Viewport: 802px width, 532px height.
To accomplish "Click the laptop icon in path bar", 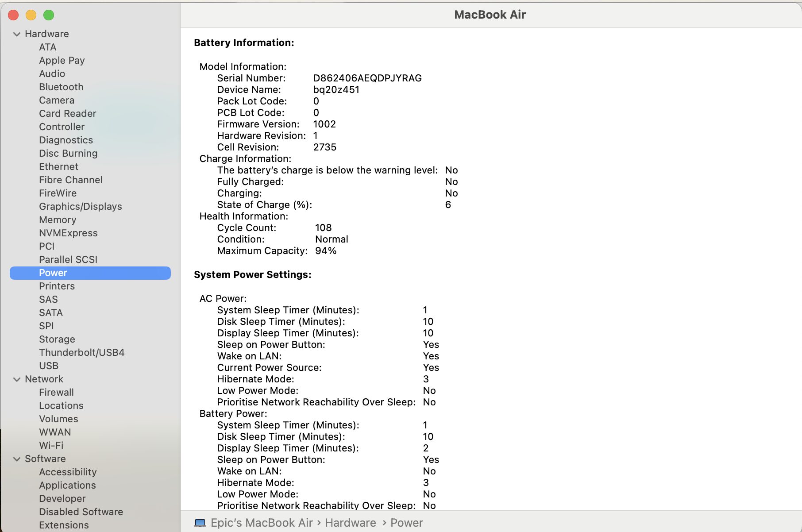I will point(200,523).
